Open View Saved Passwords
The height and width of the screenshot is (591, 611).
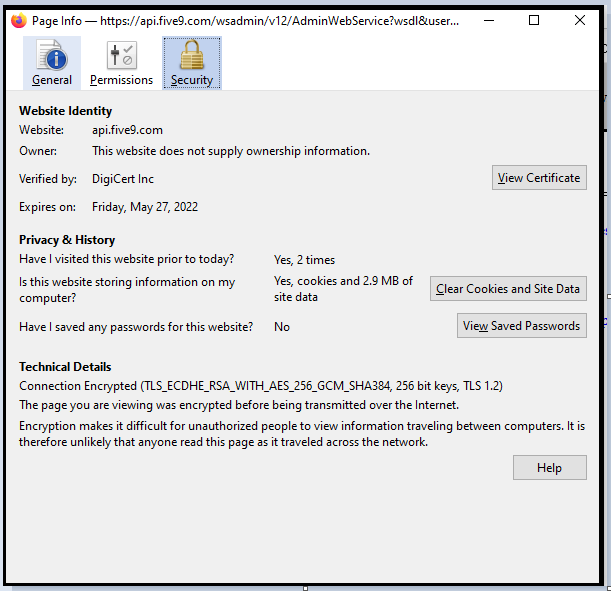pyautogui.click(x=521, y=326)
